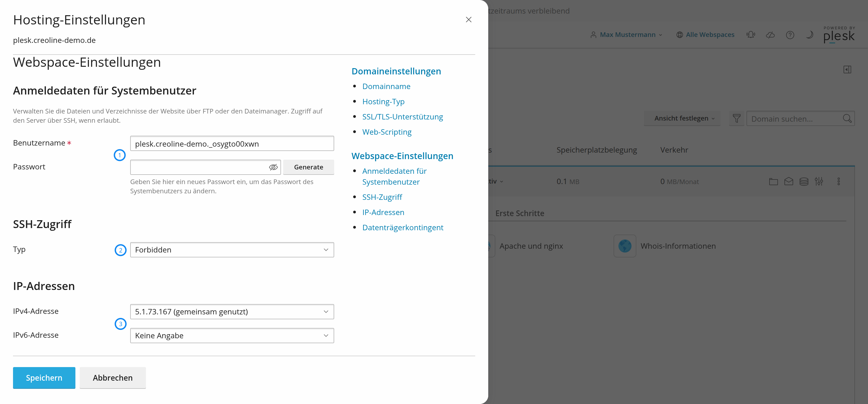
Task: Open the IPv4-Adresse dropdown
Action: [x=232, y=312]
